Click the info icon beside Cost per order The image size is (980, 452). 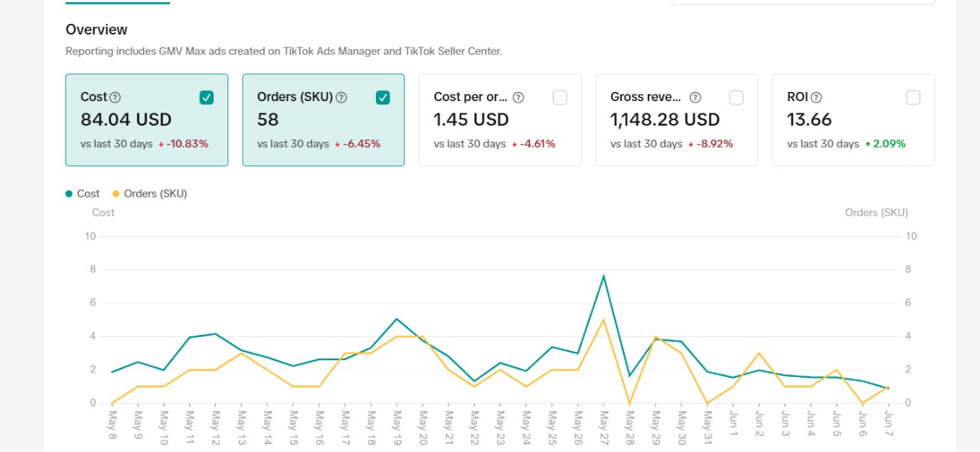coord(518,97)
